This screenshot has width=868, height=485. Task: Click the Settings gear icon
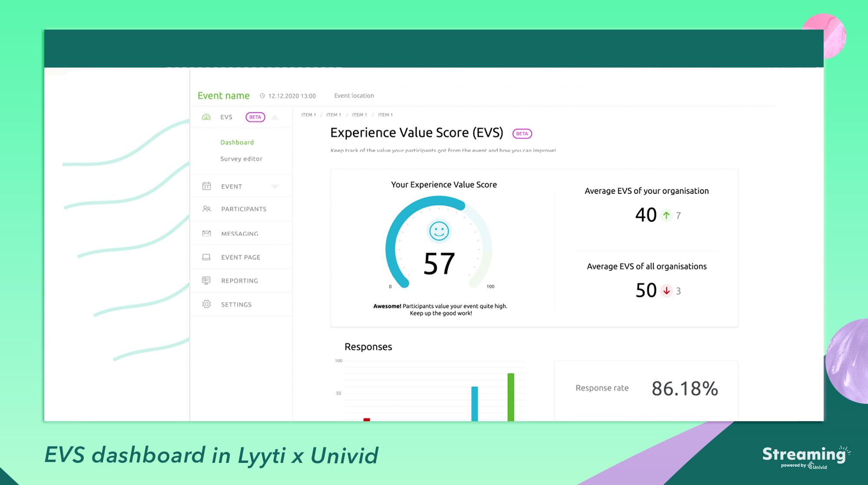pyautogui.click(x=207, y=304)
